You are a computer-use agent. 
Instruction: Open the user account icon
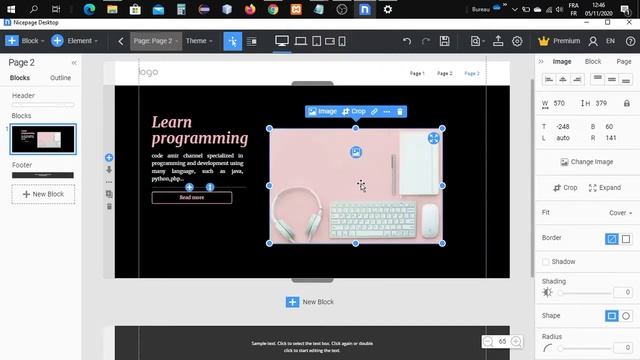click(x=593, y=41)
